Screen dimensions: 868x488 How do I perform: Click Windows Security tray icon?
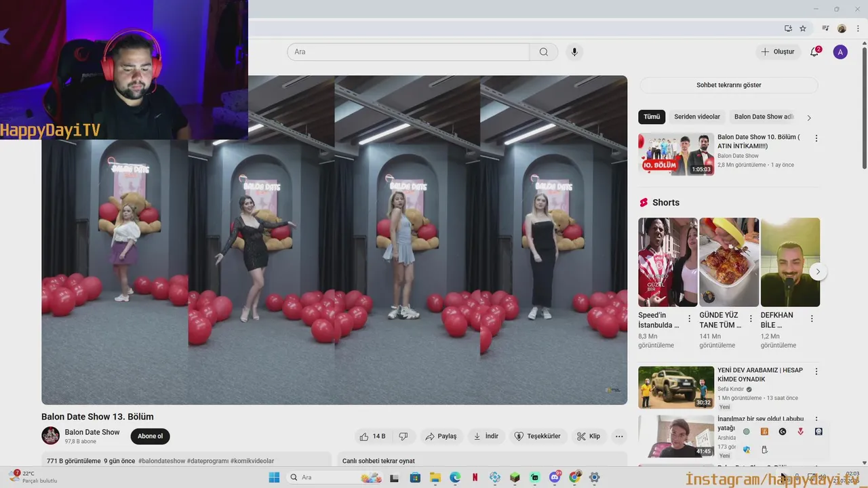[746, 449]
